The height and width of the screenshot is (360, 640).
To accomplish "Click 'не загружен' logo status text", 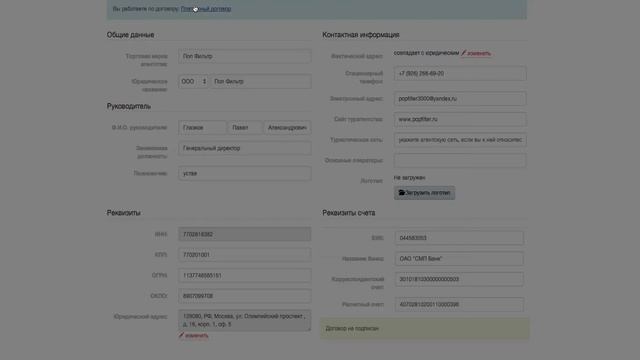I will [409, 178].
